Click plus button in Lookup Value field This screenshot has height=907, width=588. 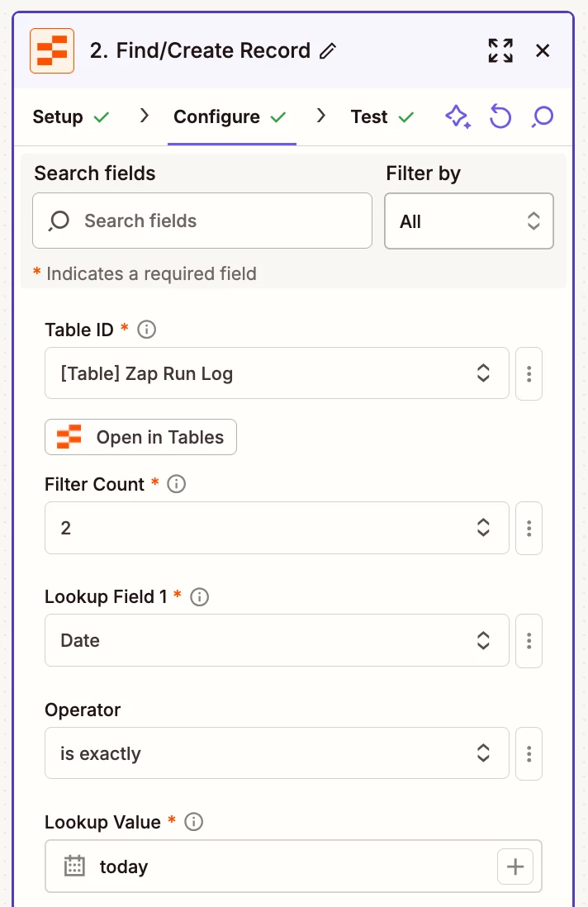click(515, 867)
